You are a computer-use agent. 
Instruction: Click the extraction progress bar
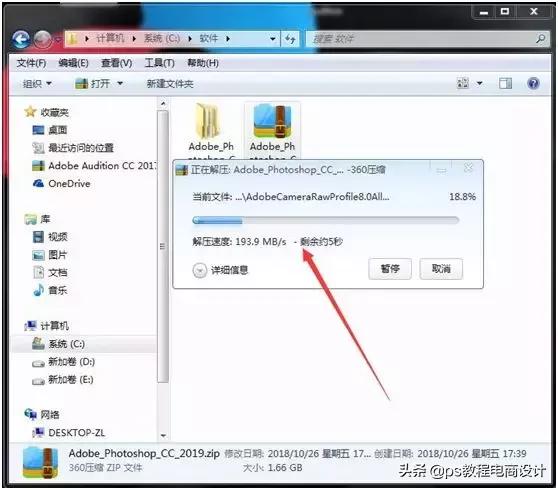click(x=325, y=221)
